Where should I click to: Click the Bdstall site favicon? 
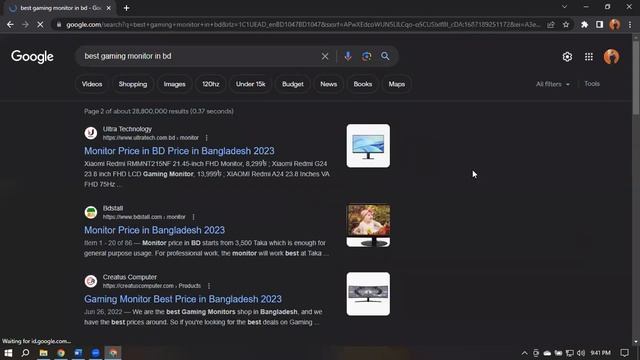[91, 212]
